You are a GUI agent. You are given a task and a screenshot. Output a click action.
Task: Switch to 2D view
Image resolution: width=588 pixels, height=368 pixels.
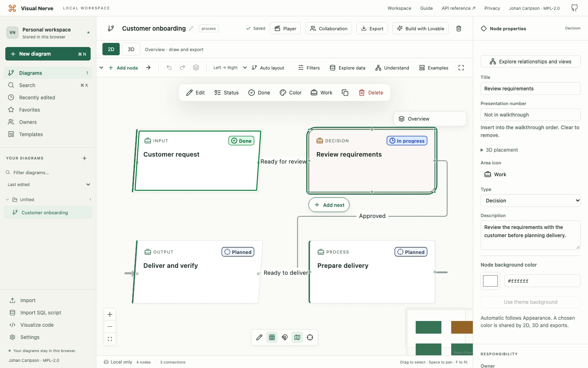(111, 49)
